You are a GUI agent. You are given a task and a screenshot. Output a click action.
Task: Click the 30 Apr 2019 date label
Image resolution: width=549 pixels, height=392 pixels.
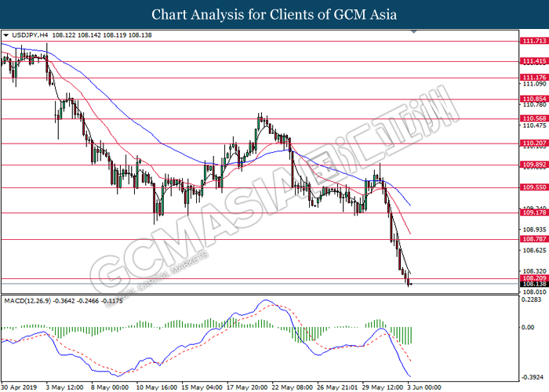(x=20, y=387)
